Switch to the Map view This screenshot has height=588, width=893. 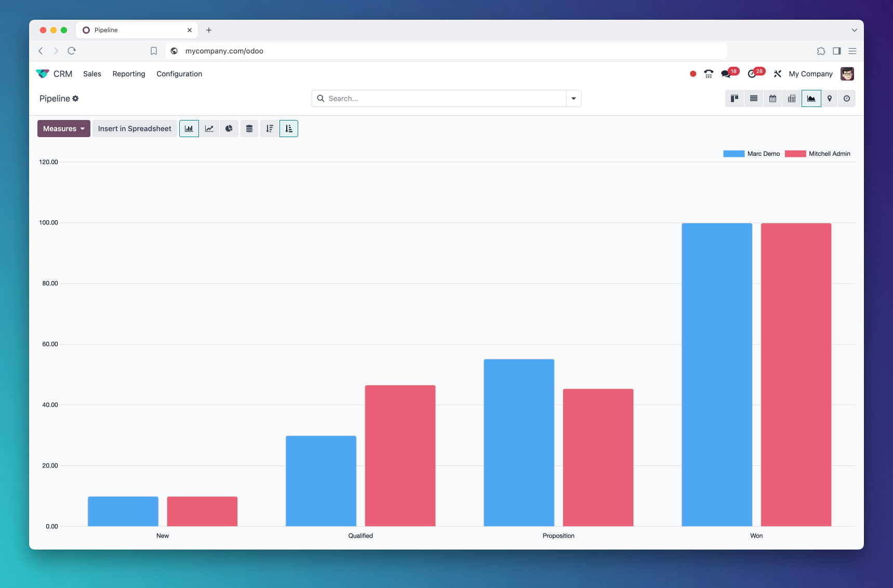[829, 98]
